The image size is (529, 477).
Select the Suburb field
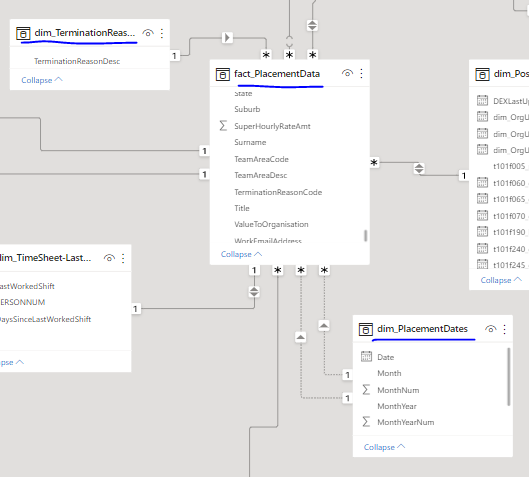click(247, 109)
